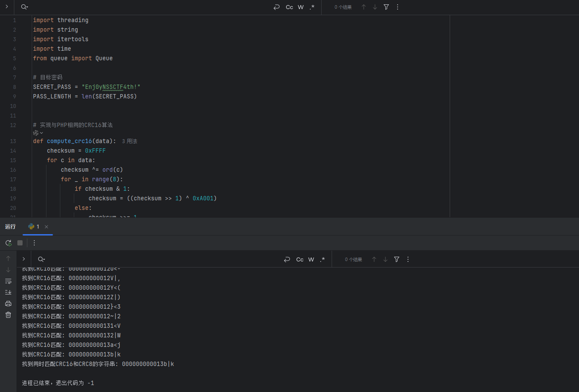Toggle Match Case in console search

click(x=300, y=259)
